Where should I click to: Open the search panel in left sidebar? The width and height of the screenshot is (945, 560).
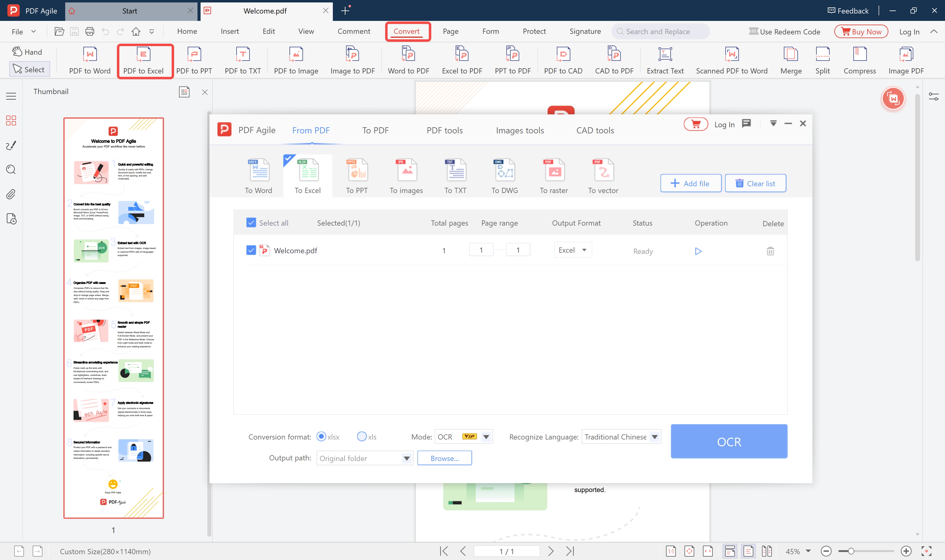click(11, 169)
